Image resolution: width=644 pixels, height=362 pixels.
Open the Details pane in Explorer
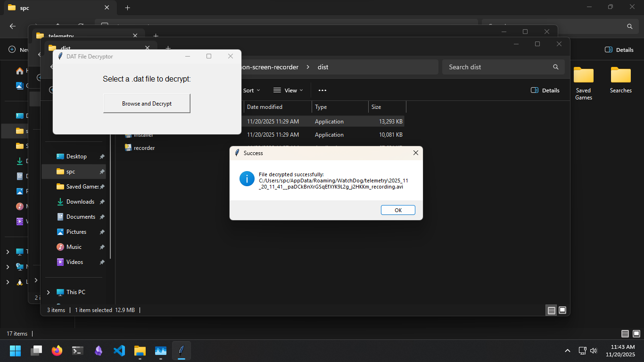click(545, 90)
